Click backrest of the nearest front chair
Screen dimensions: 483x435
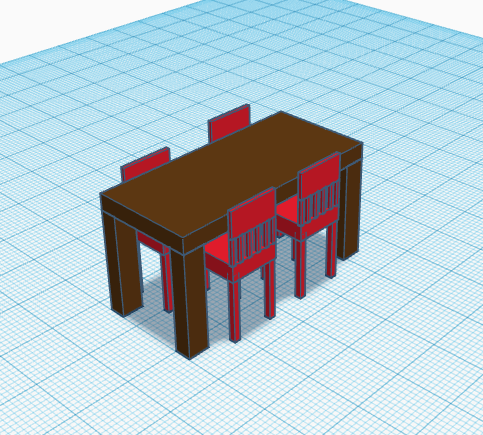[x=252, y=212]
